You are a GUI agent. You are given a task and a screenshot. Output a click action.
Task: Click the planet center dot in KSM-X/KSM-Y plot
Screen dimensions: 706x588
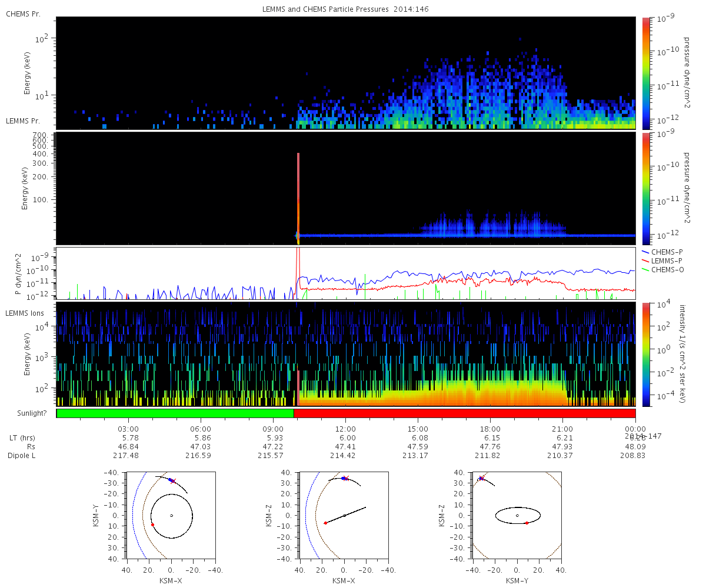click(x=171, y=516)
